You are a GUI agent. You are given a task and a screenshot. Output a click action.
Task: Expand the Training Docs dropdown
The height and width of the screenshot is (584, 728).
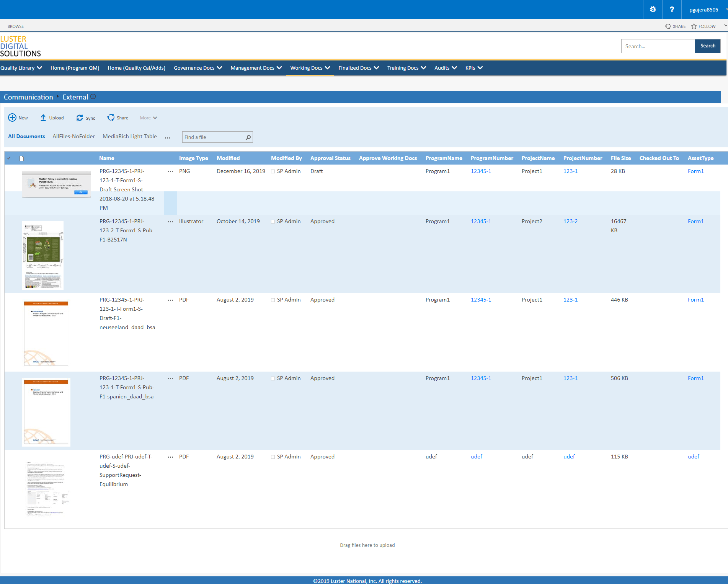pos(424,68)
